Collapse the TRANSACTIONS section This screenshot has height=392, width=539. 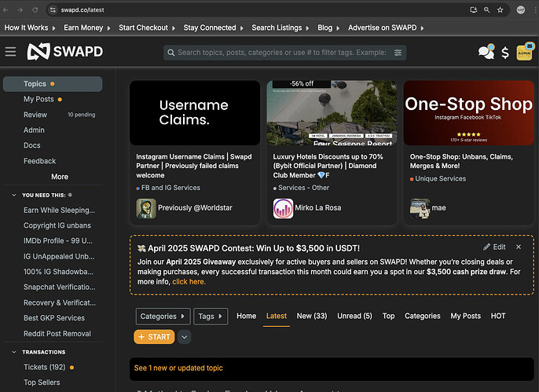tap(14, 352)
